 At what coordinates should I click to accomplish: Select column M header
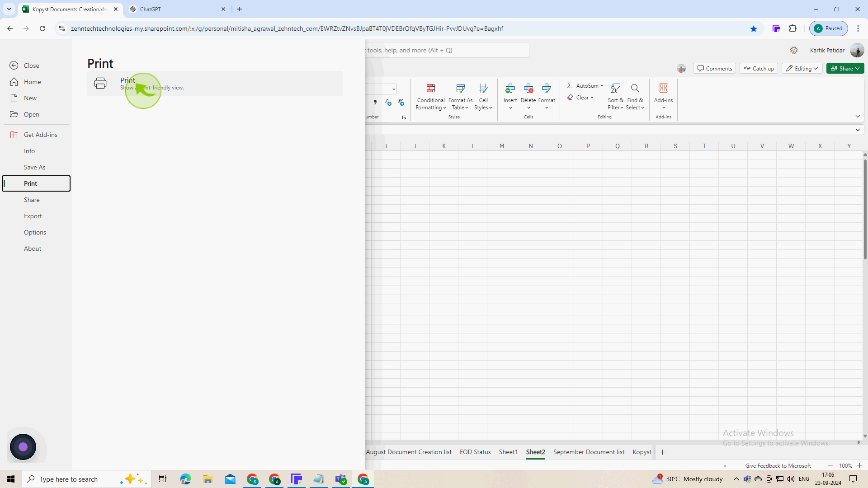click(x=502, y=146)
